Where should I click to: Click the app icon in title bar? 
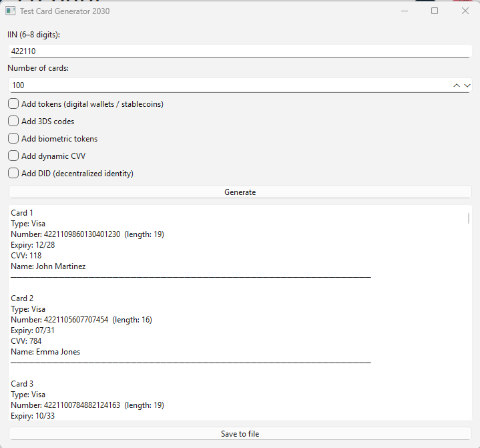pos(10,11)
